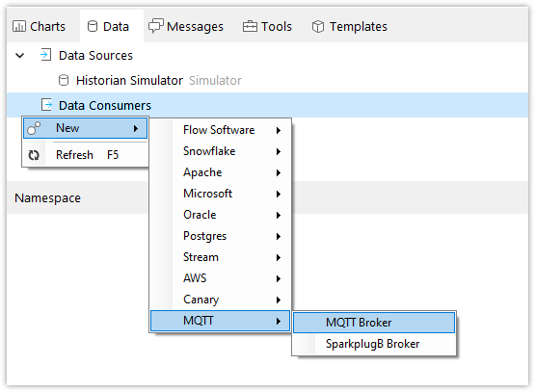Switch to the Messages tab
The height and width of the screenshot is (392, 535).
click(186, 26)
